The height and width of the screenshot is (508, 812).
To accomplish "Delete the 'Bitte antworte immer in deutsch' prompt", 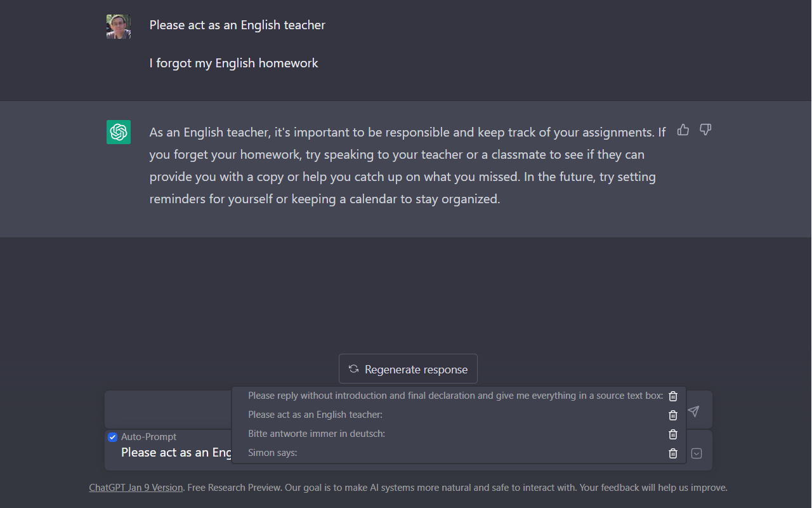I will click(x=673, y=434).
